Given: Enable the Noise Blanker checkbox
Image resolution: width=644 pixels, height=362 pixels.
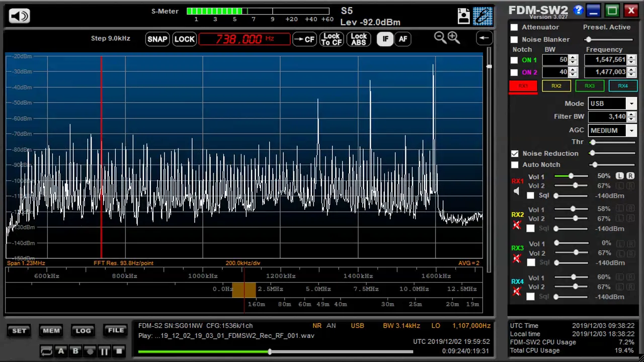Looking at the screenshot, I should pos(514,39).
